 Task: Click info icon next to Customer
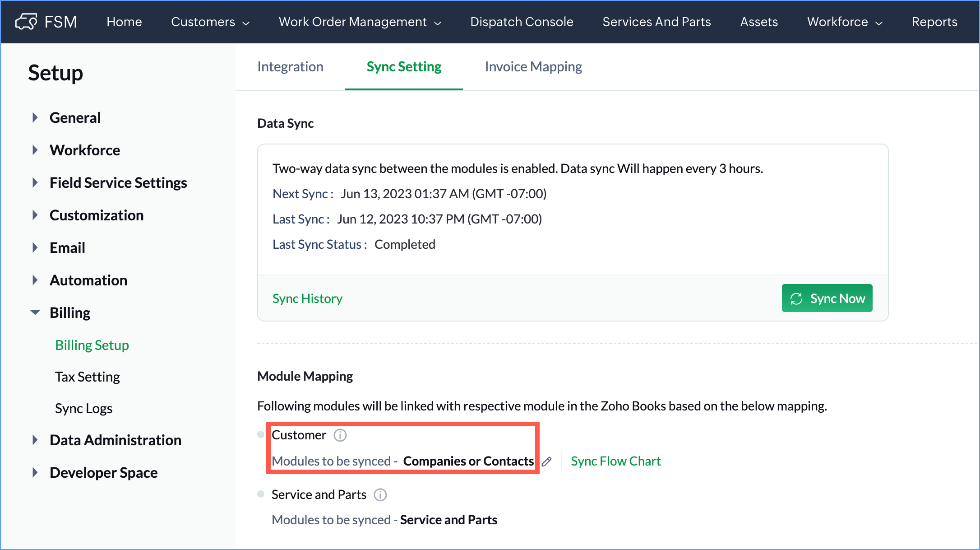(340, 435)
